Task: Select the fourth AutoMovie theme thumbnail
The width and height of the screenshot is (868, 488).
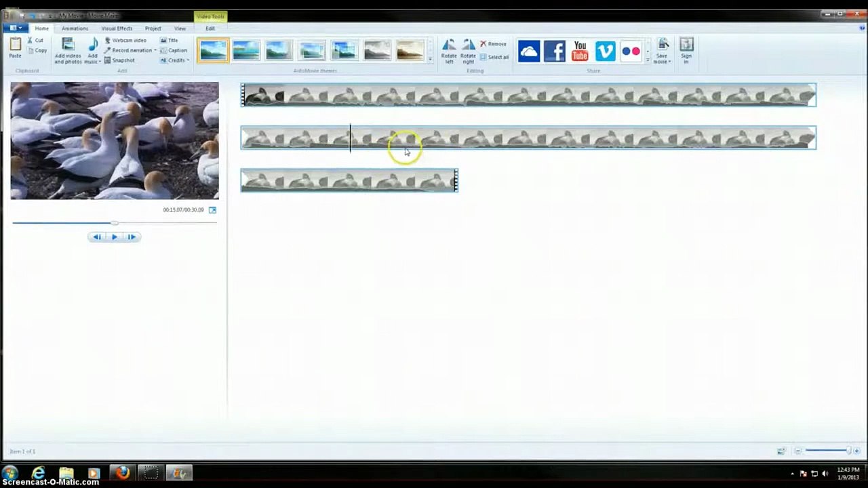Action: (312, 50)
